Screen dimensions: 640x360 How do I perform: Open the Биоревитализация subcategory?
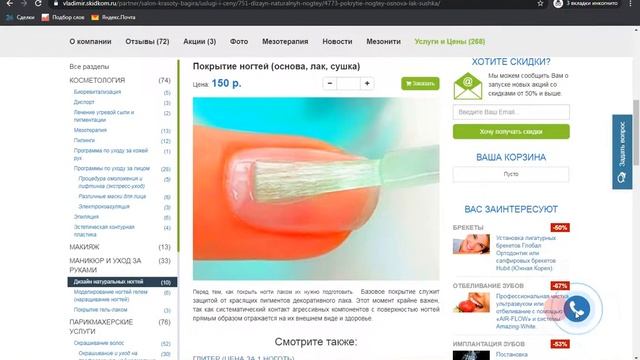(97, 92)
